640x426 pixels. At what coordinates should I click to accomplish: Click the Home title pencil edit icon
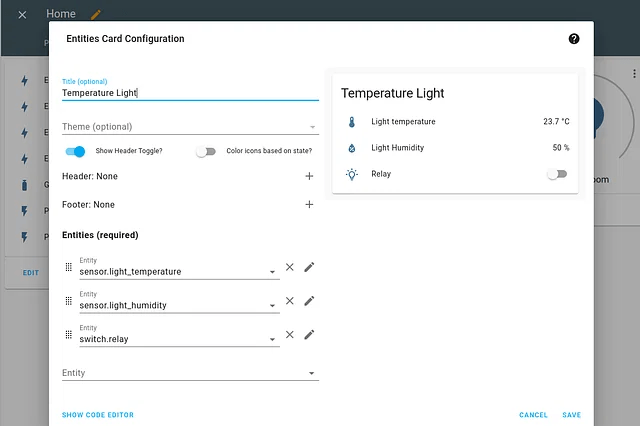point(96,15)
